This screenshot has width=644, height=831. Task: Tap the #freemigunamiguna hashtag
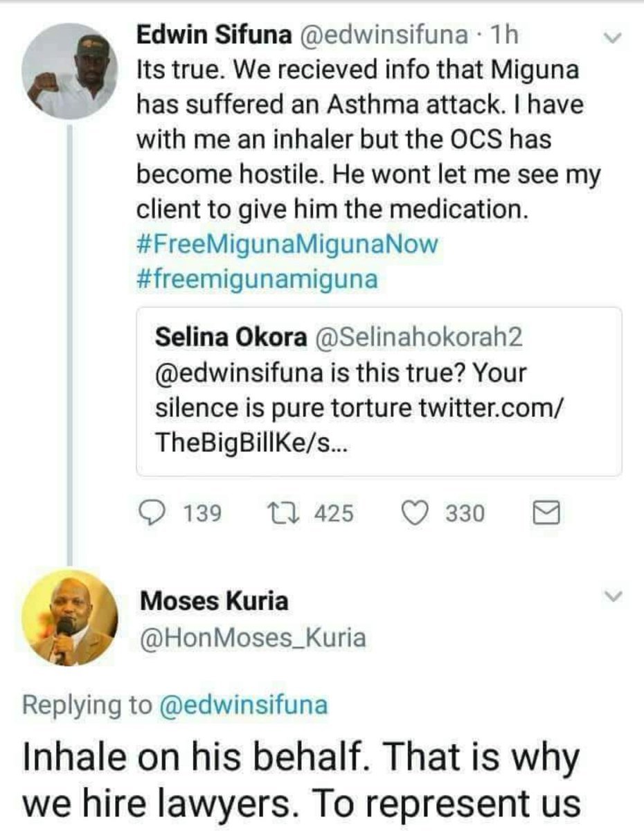pyautogui.click(x=256, y=280)
